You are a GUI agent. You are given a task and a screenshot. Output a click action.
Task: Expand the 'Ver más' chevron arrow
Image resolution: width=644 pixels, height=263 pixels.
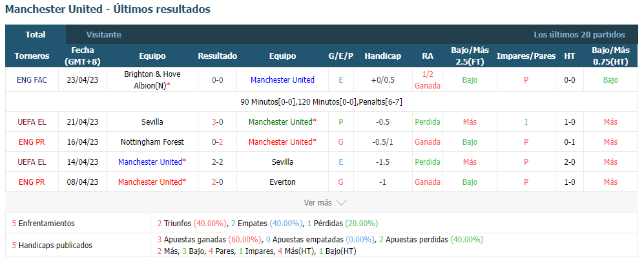pos(341,203)
